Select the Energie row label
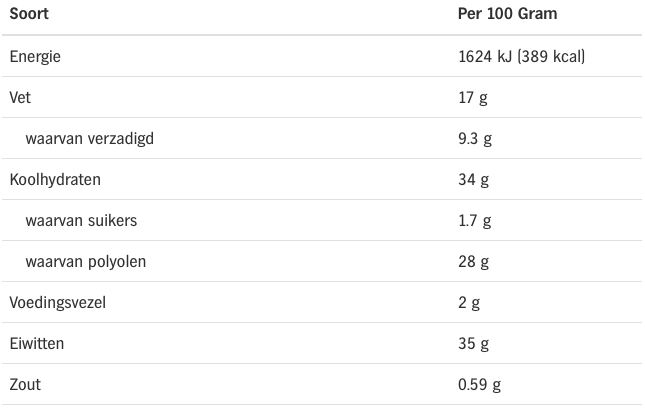The image size is (645, 413). tap(35, 57)
